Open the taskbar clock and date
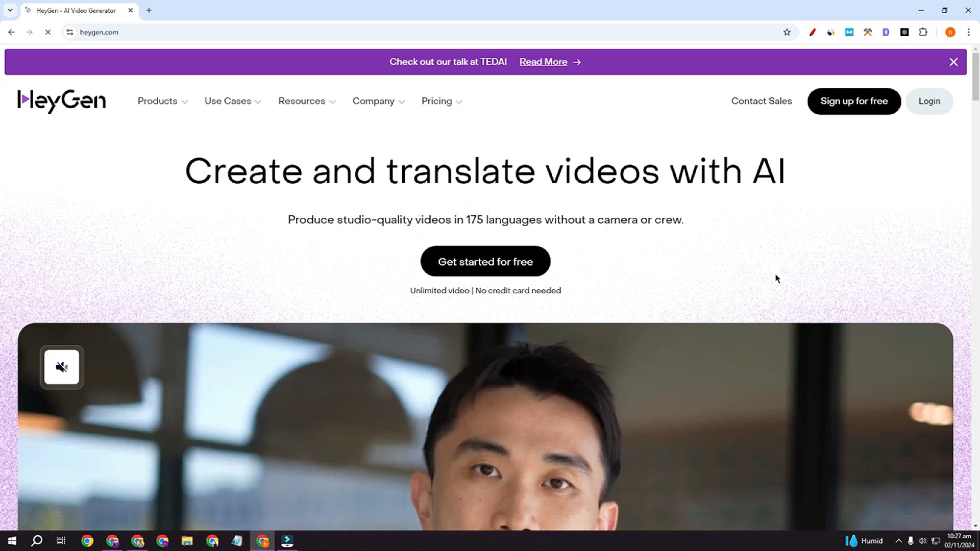 point(960,541)
